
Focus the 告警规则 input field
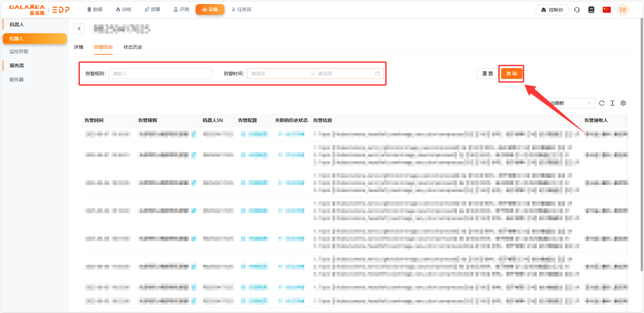point(160,74)
